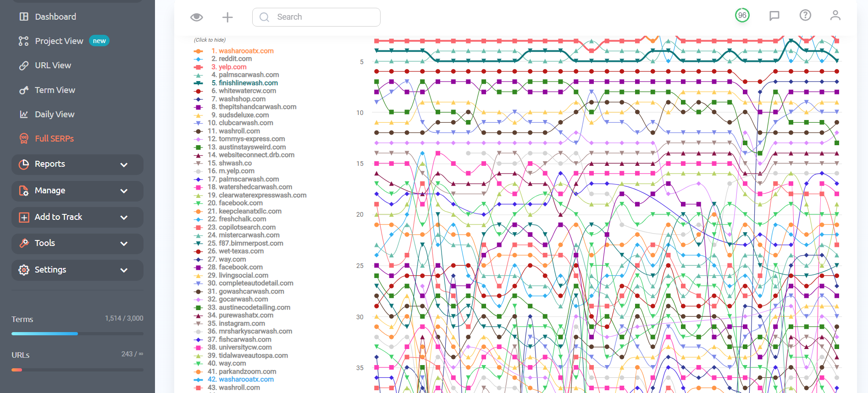
Task: Expand the Reports section
Action: (x=77, y=164)
